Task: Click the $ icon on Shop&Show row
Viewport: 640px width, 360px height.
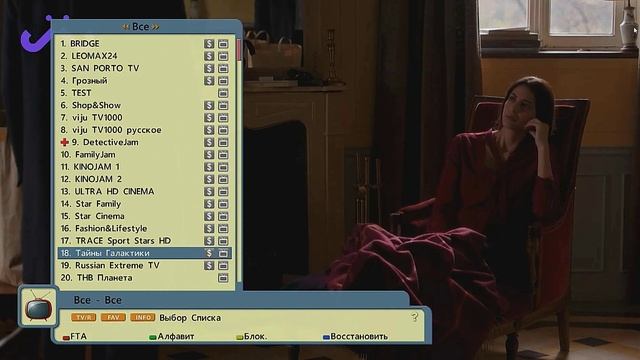Action: click(x=209, y=105)
